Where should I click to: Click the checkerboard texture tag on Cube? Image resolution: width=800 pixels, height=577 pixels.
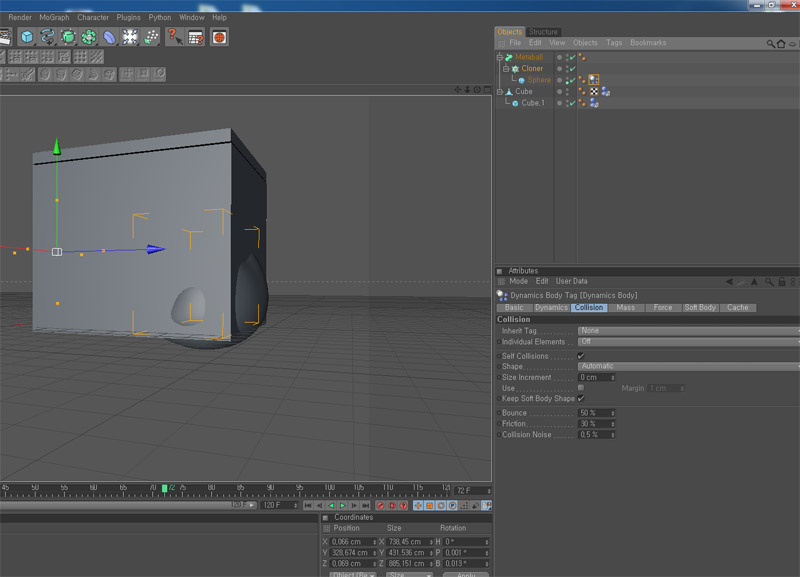(594, 91)
